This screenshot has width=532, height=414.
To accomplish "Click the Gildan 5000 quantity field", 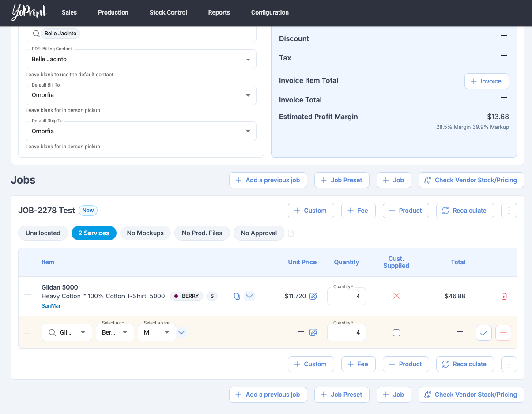I will pos(347,296).
